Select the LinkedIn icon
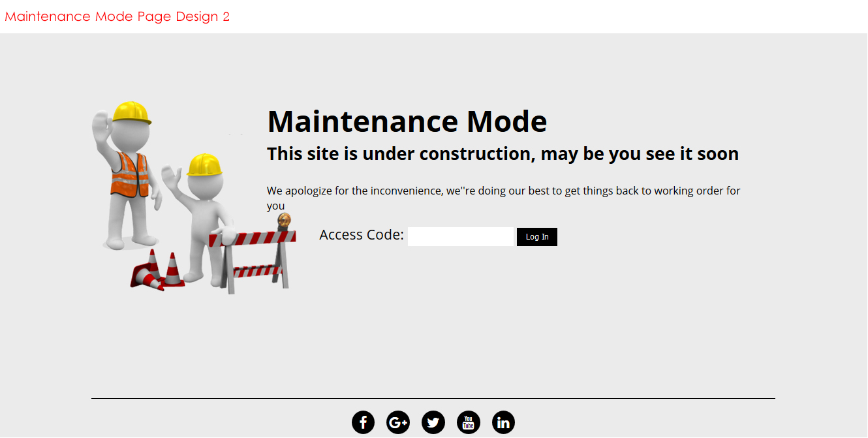The image size is (868, 438). pos(503,422)
